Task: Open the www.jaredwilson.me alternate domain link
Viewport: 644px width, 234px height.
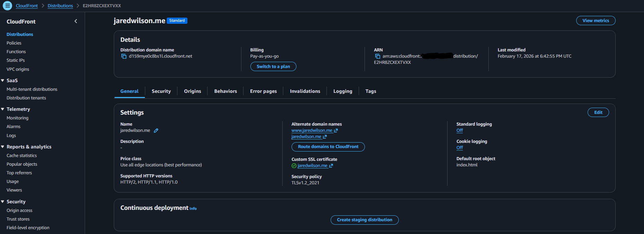Action: coord(312,130)
